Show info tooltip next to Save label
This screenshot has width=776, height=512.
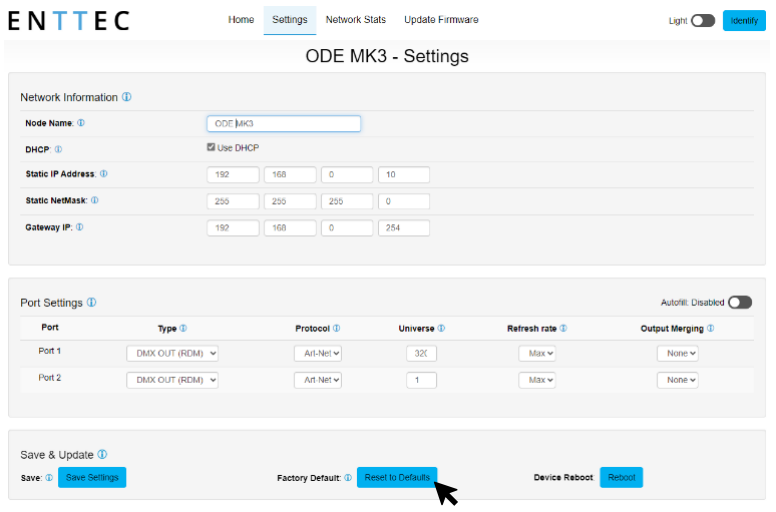tap(49, 477)
